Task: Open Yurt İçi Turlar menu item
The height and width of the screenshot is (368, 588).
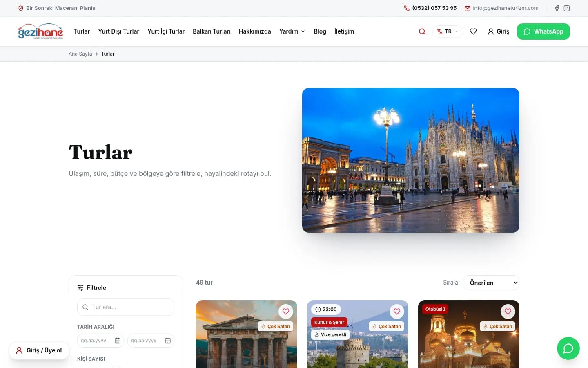Action: pyautogui.click(x=166, y=31)
